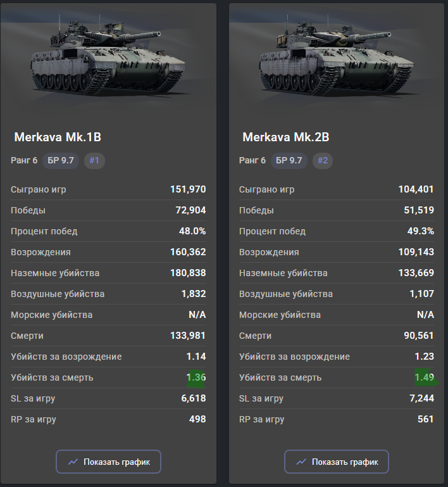Click the chart icon under Merkava Mk.2B

point(301,462)
